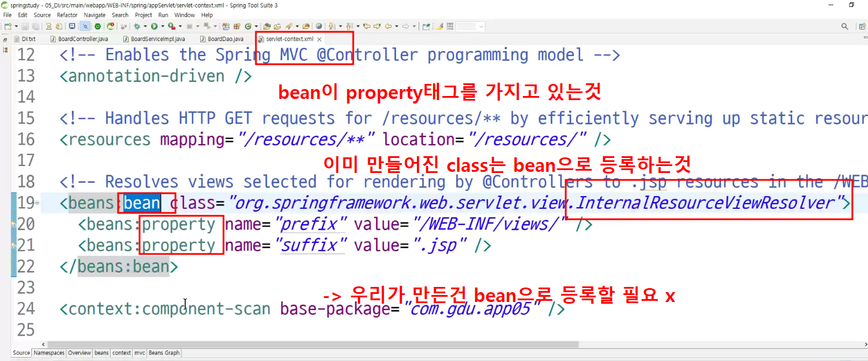Click the Save All icon

click(x=36, y=26)
